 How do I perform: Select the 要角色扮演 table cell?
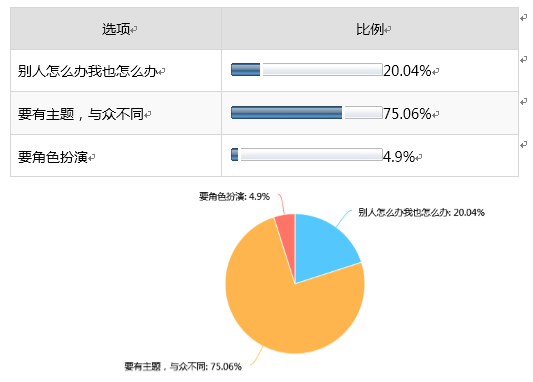point(116,156)
